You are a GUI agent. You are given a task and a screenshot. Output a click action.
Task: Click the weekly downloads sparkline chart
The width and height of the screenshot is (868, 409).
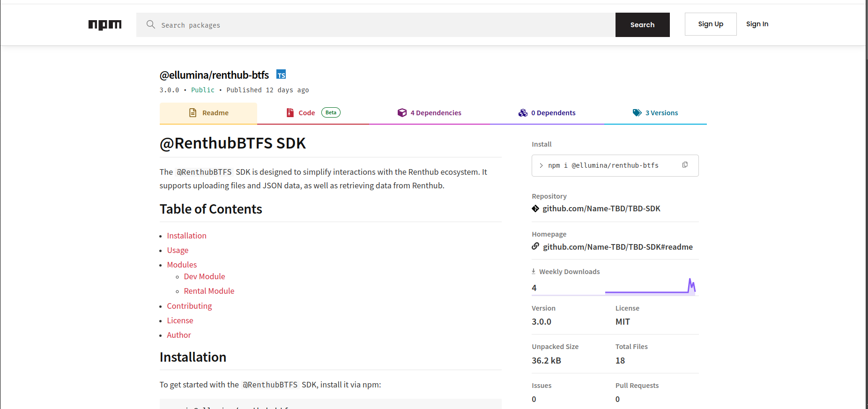(651, 286)
